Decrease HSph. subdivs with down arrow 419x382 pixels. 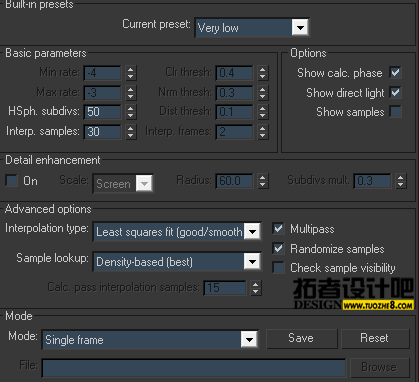(x=131, y=116)
